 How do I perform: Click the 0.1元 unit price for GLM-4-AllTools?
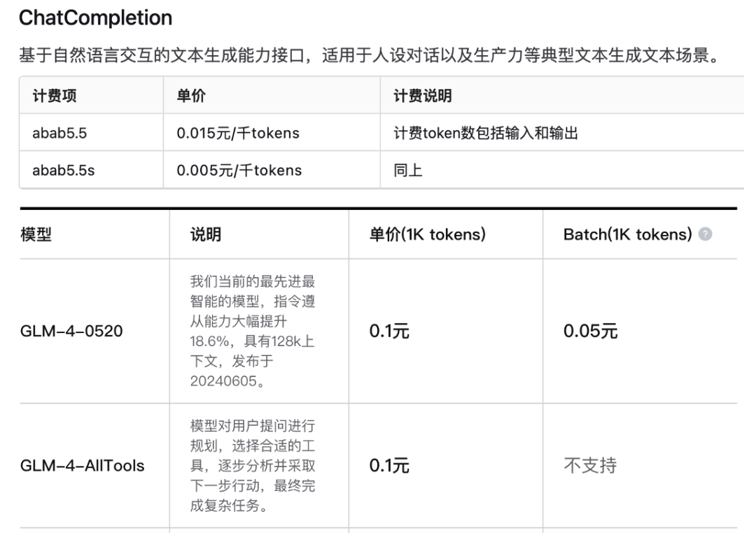click(x=389, y=465)
